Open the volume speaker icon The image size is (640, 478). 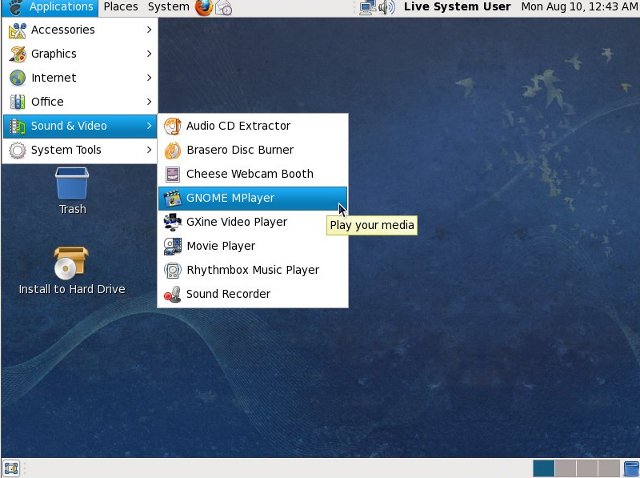[x=387, y=7]
